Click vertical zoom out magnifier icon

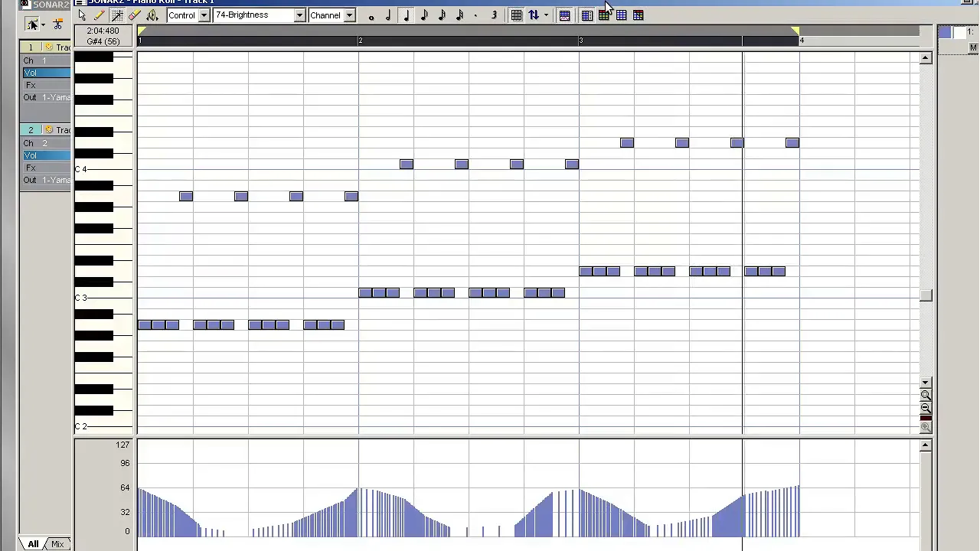pyautogui.click(x=926, y=408)
